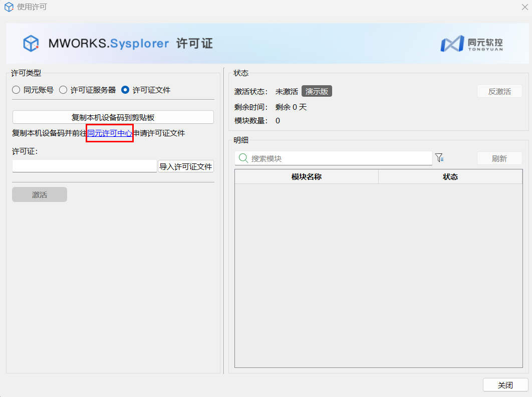The height and width of the screenshot is (397, 532).
Task: Click the 关闭 button at bottom
Action: (505, 385)
